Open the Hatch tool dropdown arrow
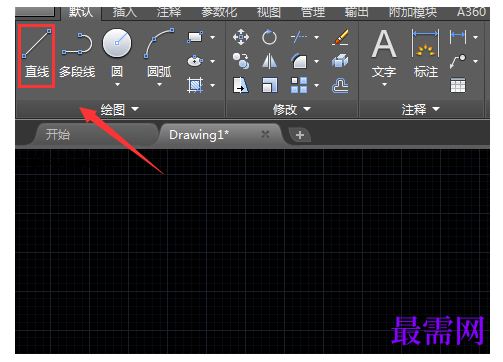 213,85
